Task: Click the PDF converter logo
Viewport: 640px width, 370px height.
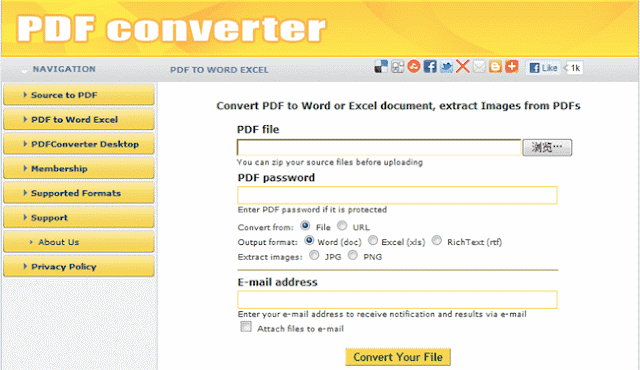Action: pos(171,29)
